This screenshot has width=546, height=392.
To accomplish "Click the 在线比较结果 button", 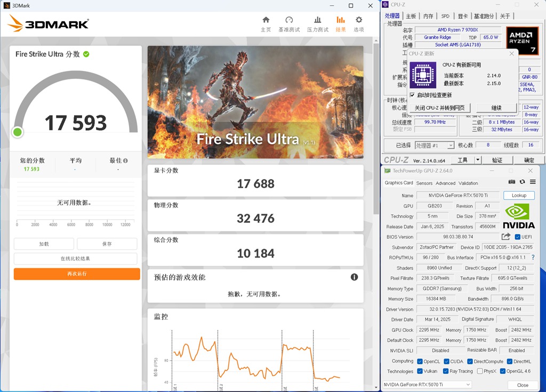I will tap(76, 259).
